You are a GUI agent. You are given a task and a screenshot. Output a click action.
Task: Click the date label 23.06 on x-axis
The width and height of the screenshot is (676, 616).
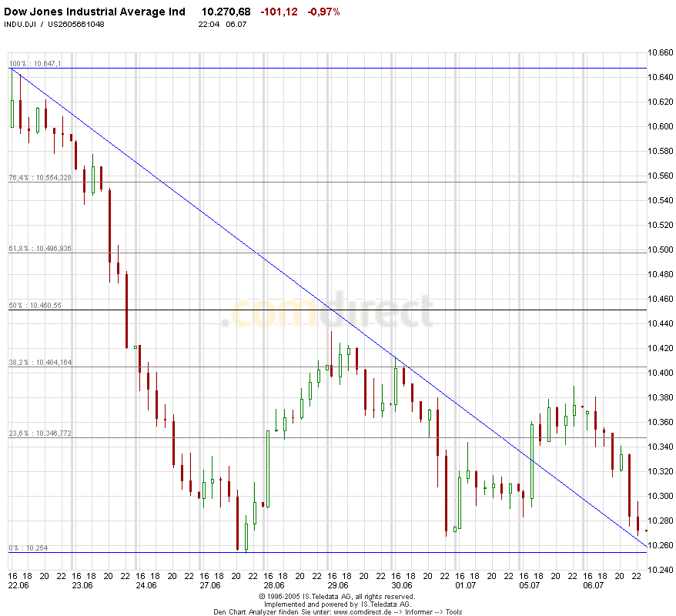(x=82, y=585)
